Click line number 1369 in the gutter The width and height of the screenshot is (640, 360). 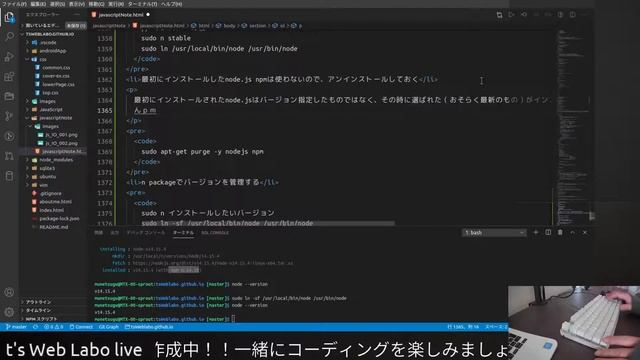point(105,152)
